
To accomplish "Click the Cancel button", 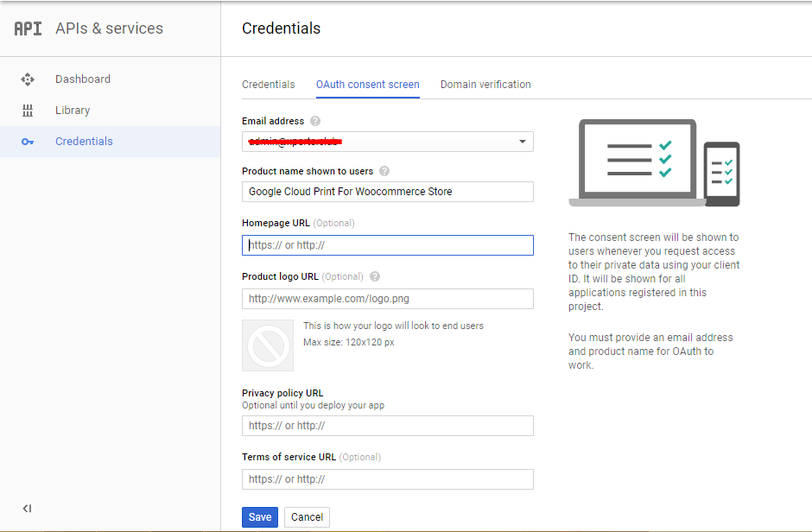I will (x=307, y=517).
